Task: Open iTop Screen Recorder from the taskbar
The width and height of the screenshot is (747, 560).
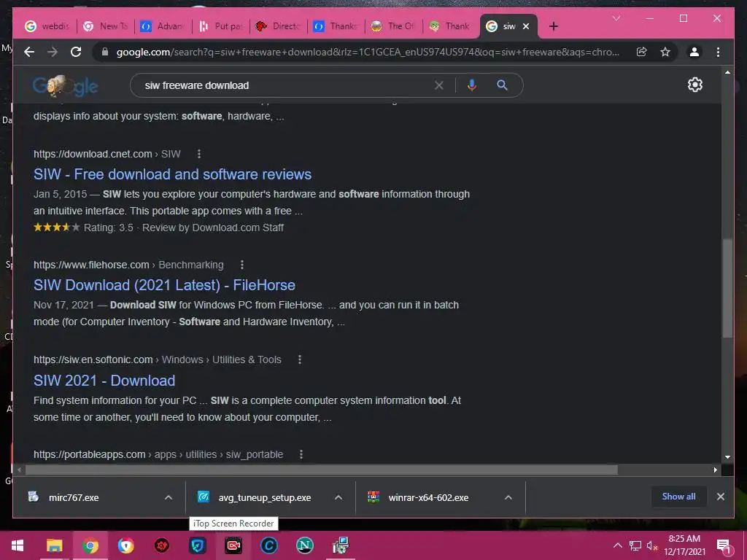Action: pos(233,545)
